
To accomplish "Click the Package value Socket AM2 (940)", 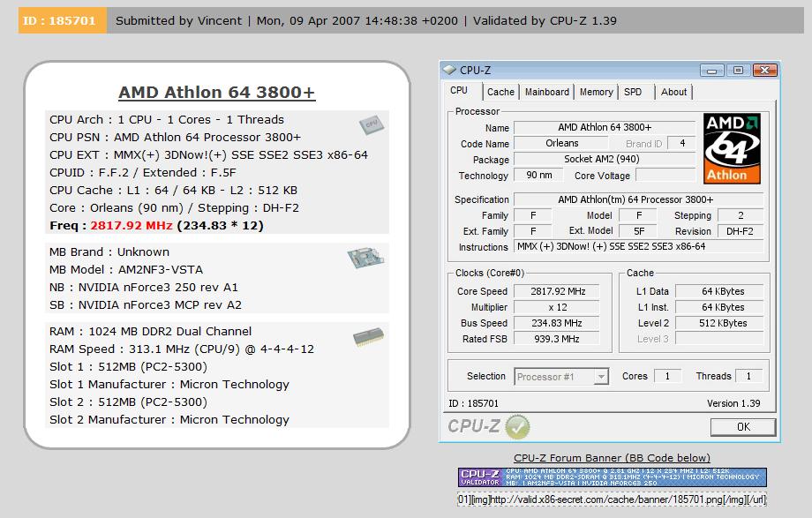I will click(x=605, y=159).
